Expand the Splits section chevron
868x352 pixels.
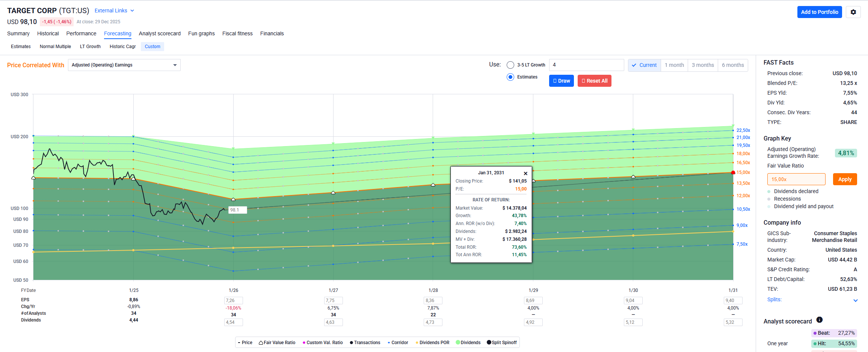855,300
